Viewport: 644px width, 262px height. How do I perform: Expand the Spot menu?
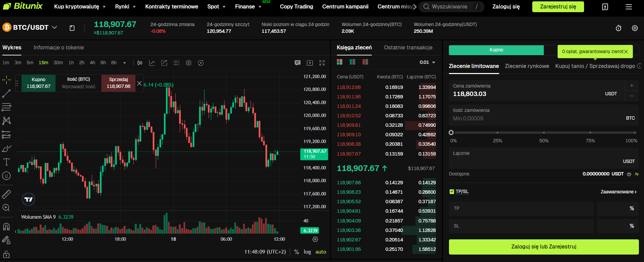[216, 7]
